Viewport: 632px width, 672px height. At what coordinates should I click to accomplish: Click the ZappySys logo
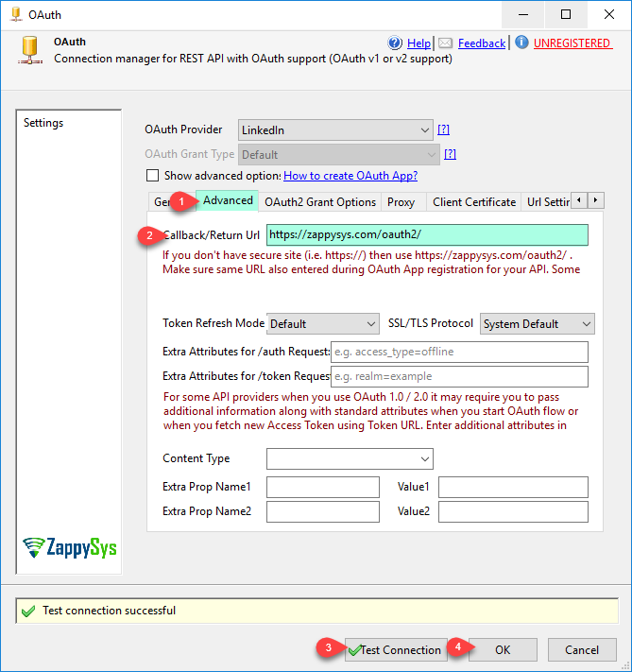coord(69,548)
